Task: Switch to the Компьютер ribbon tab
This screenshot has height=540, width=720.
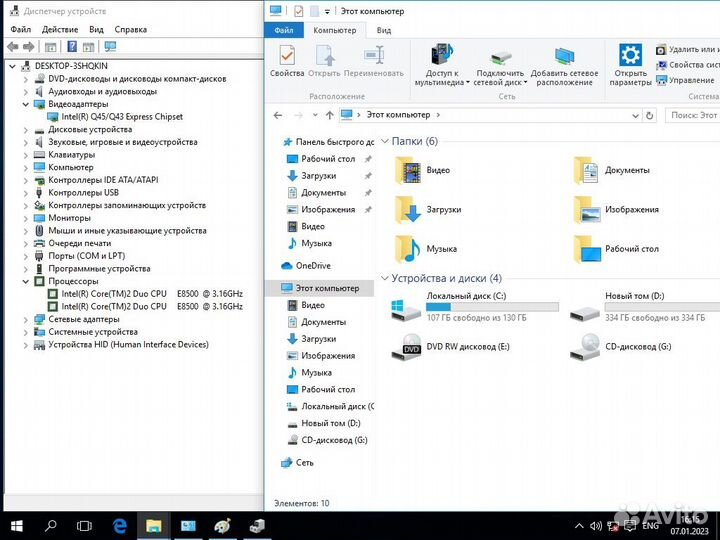Action: pos(334,30)
